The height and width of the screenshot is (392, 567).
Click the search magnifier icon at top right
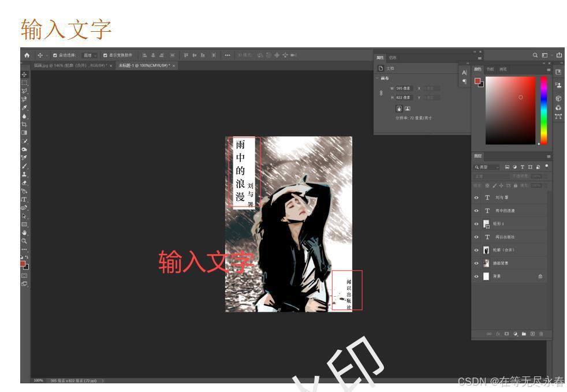(x=536, y=55)
